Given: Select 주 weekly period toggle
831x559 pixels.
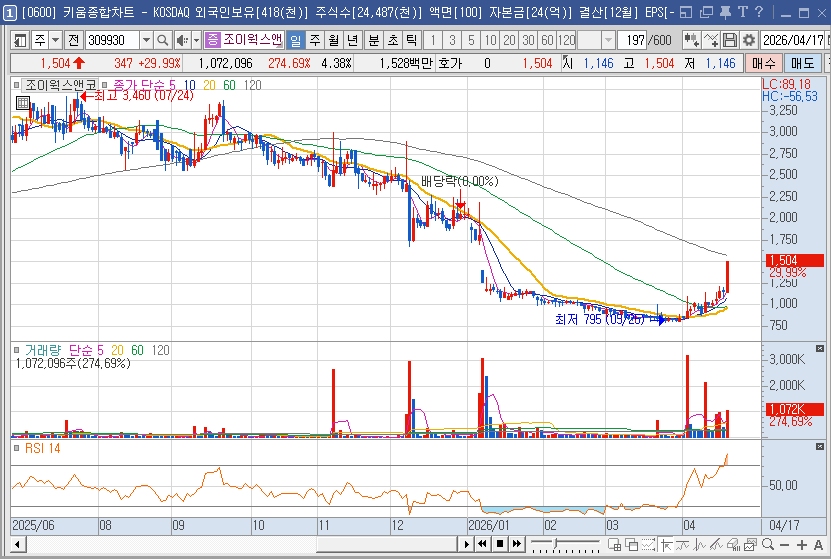Looking at the screenshot, I should 315,40.
